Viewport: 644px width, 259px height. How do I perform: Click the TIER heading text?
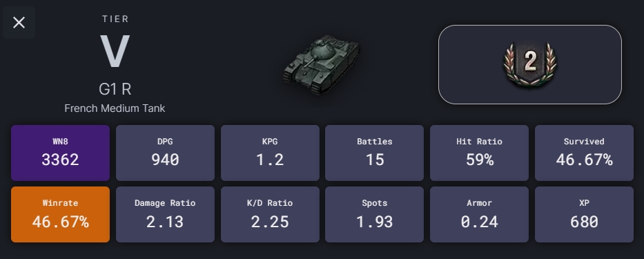point(115,19)
